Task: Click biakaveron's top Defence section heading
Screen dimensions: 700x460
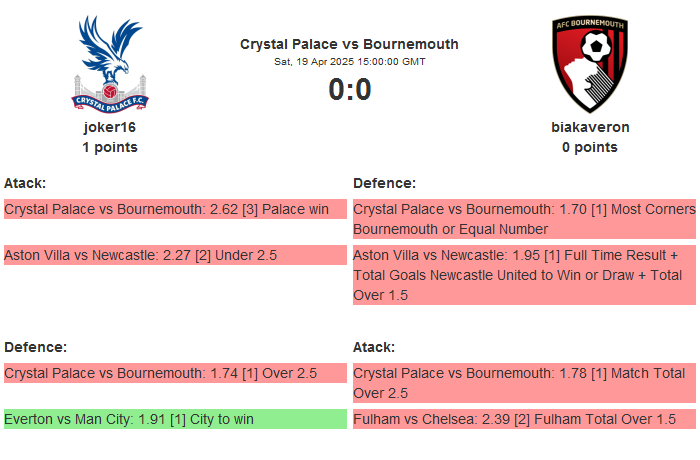Action: pyautogui.click(x=384, y=183)
